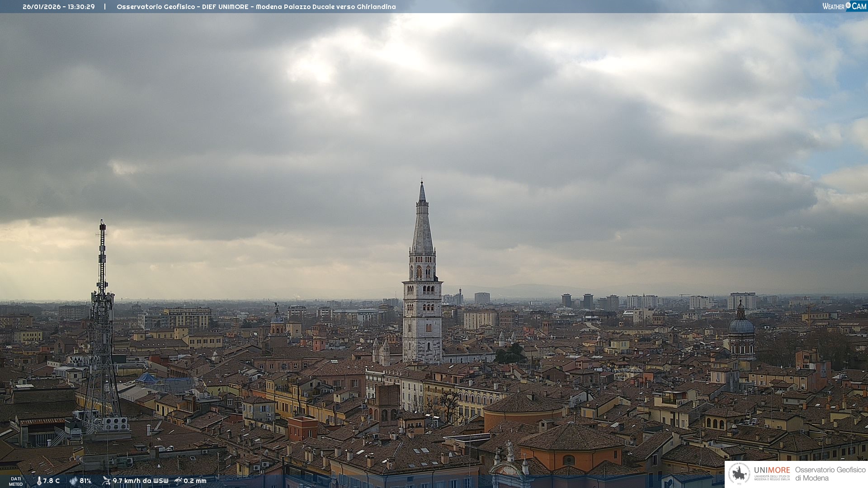The height and width of the screenshot is (488, 868).
Task: Click the thermometer temperature icon
Action: [39, 481]
